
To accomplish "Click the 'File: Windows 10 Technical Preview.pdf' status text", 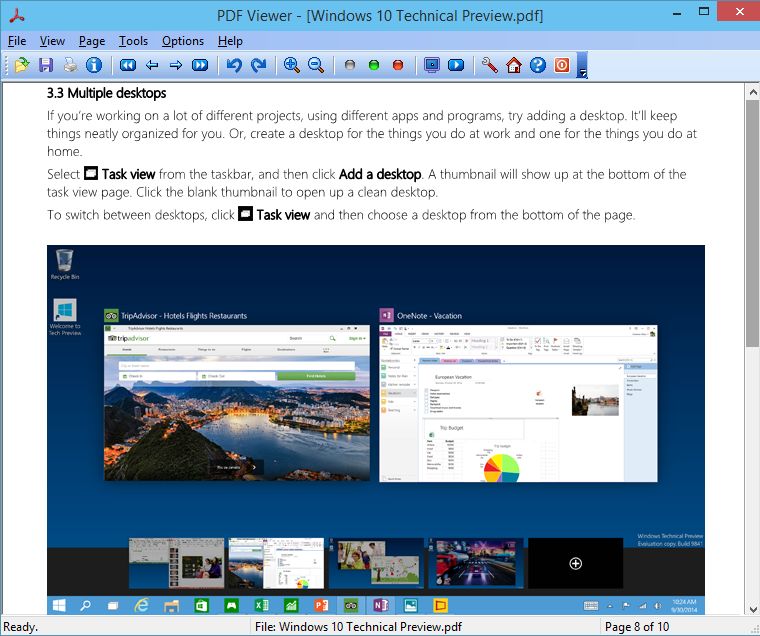I will point(358,627).
